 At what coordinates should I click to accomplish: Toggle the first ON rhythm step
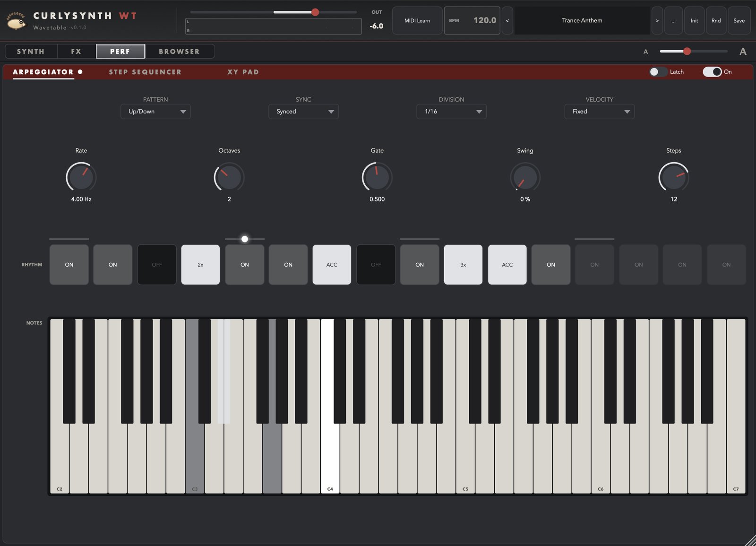(69, 265)
